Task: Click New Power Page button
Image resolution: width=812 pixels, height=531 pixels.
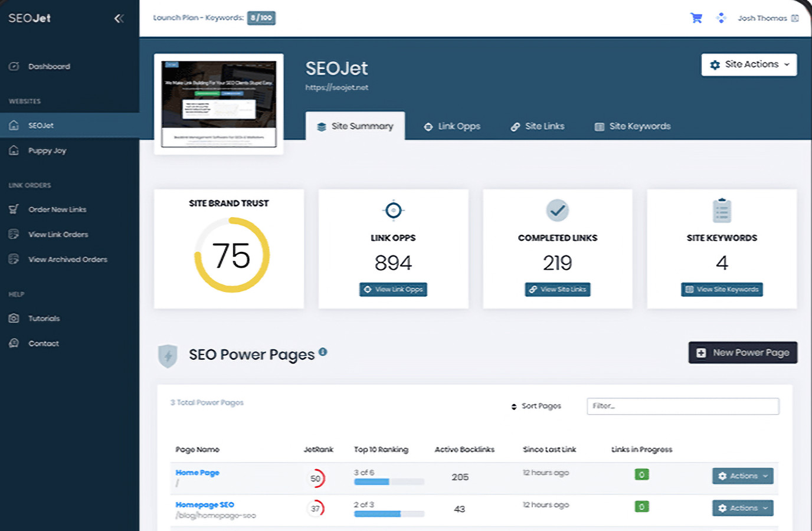Action: coord(743,352)
